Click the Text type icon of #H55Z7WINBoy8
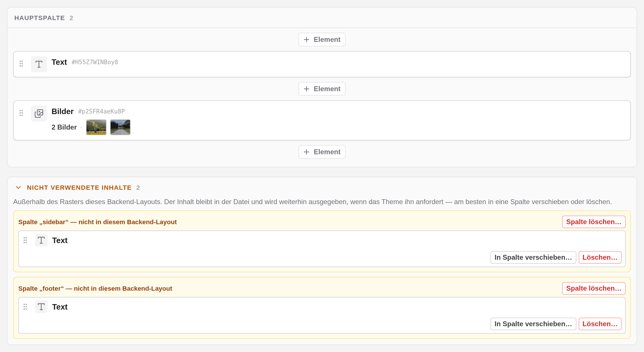Screen dimensions: 644x352 [x=39, y=64]
